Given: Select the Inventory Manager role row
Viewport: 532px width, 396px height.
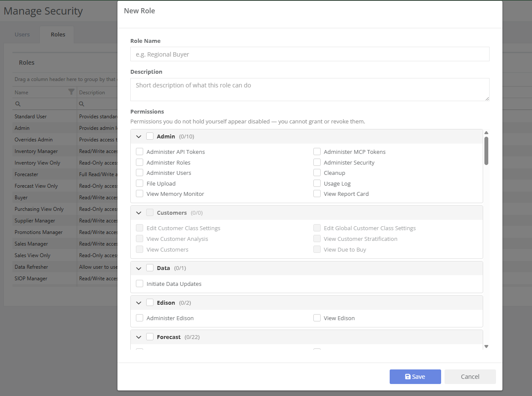Looking at the screenshot, I should point(65,151).
